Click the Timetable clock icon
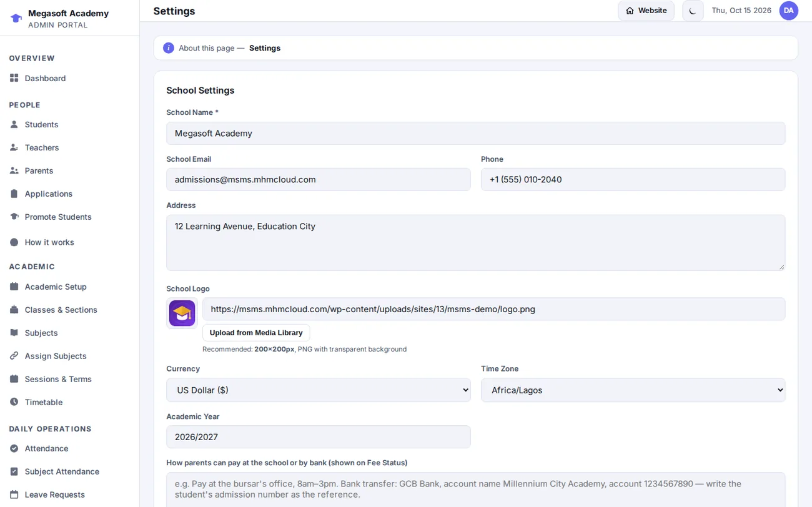 click(14, 402)
